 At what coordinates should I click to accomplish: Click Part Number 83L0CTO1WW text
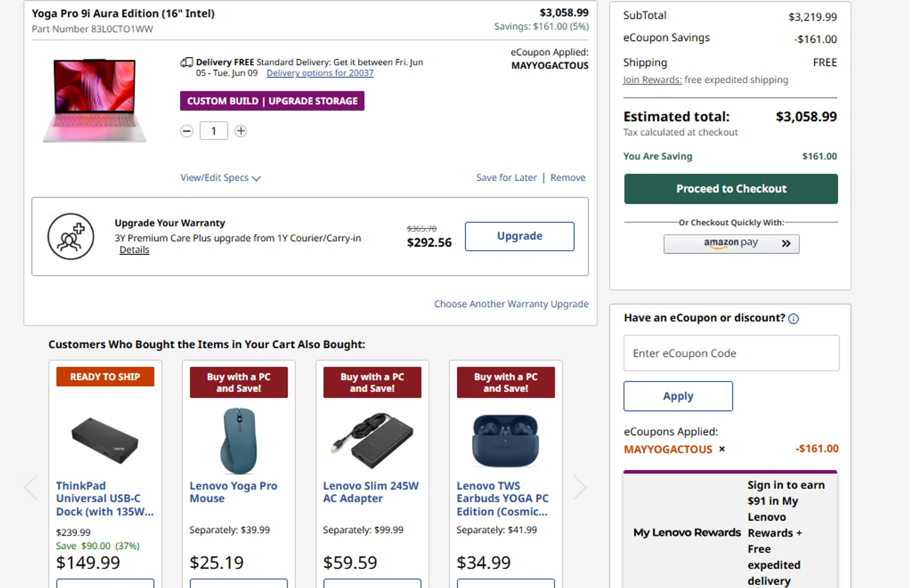tap(92, 29)
